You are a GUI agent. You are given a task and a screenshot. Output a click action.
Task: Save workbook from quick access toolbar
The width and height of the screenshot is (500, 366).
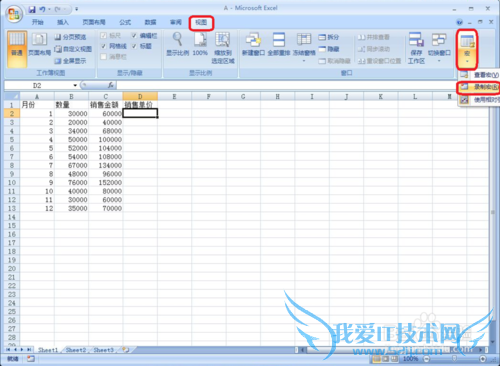[32, 9]
